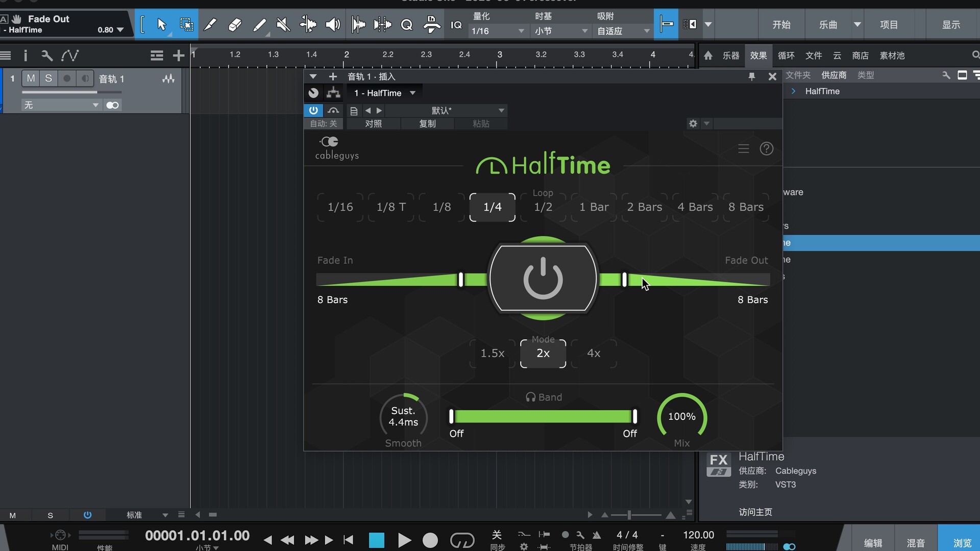Open the browser search magnifier
This screenshot has height=551, width=980.
(975, 55)
